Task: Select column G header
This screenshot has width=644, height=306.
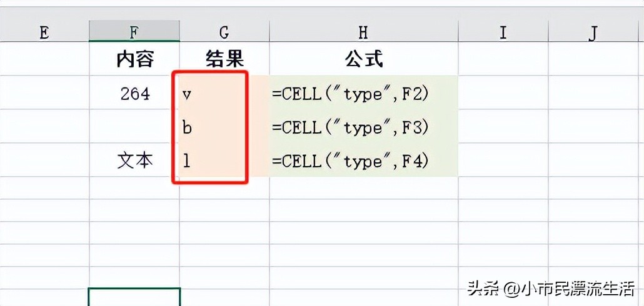Action: [x=224, y=32]
